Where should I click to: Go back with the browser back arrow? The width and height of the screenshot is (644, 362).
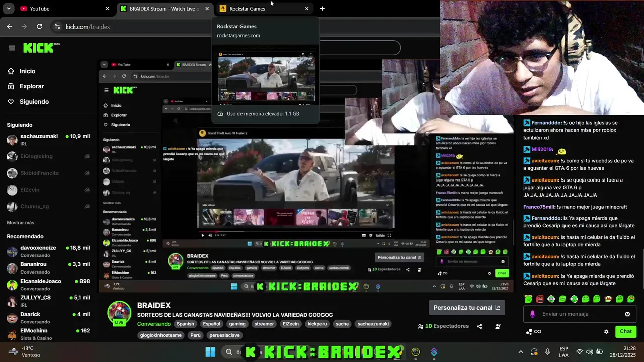[9, 27]
